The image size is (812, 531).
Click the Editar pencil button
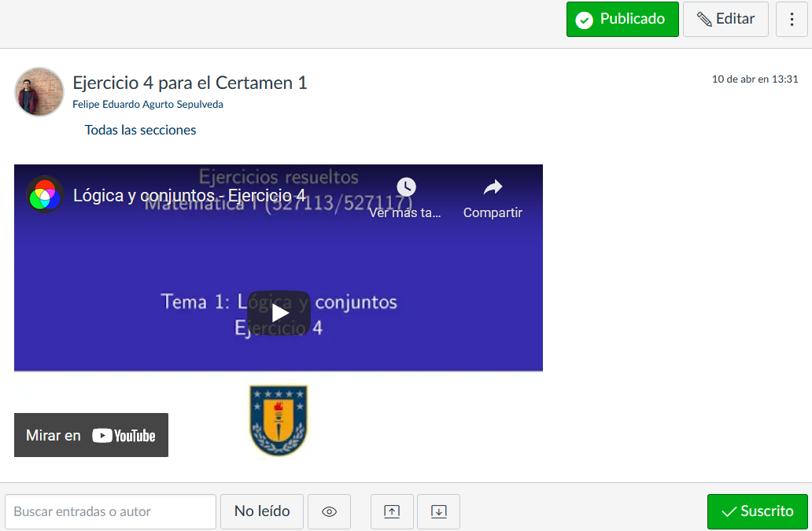point(725,19)
